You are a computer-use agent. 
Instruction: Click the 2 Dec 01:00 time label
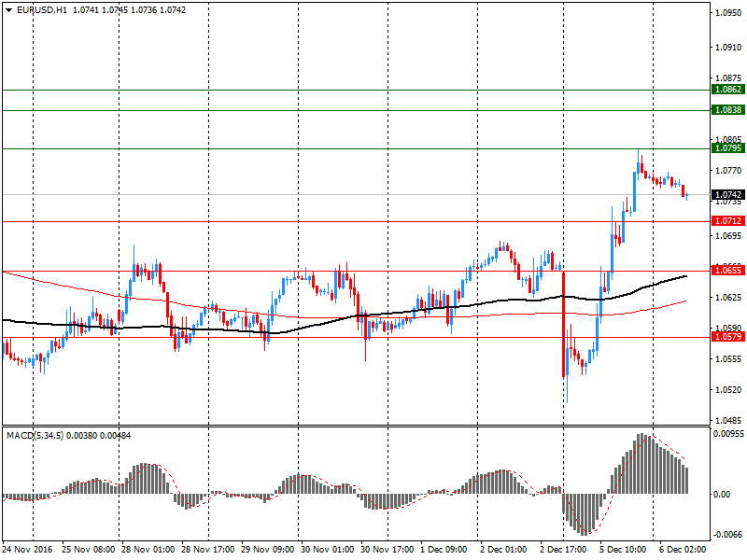click(503, 550)
